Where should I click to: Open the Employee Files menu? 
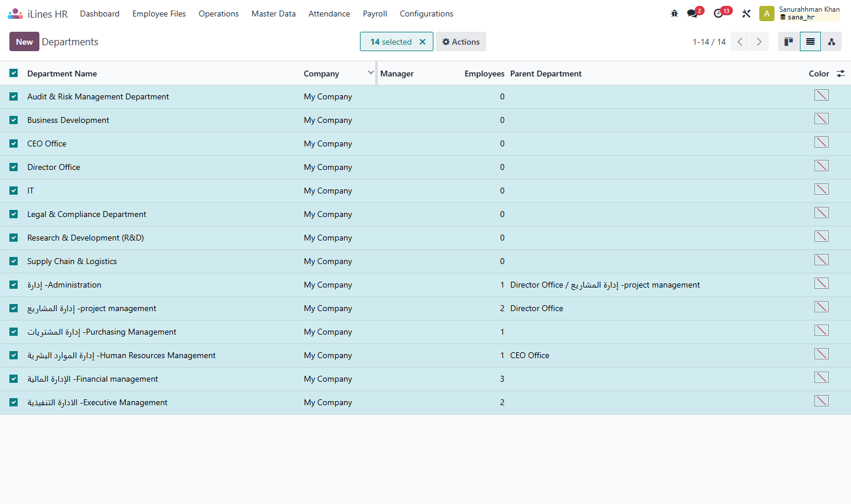point(159,14)
